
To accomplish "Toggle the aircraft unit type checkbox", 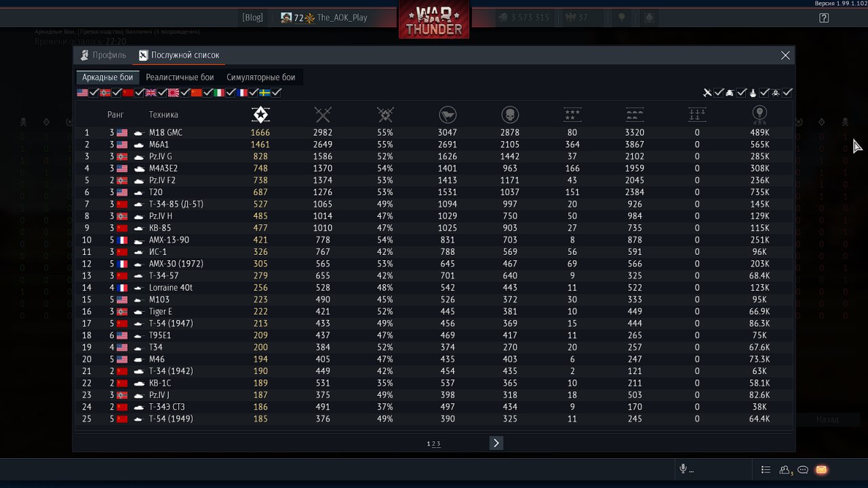I will [719, 92].
